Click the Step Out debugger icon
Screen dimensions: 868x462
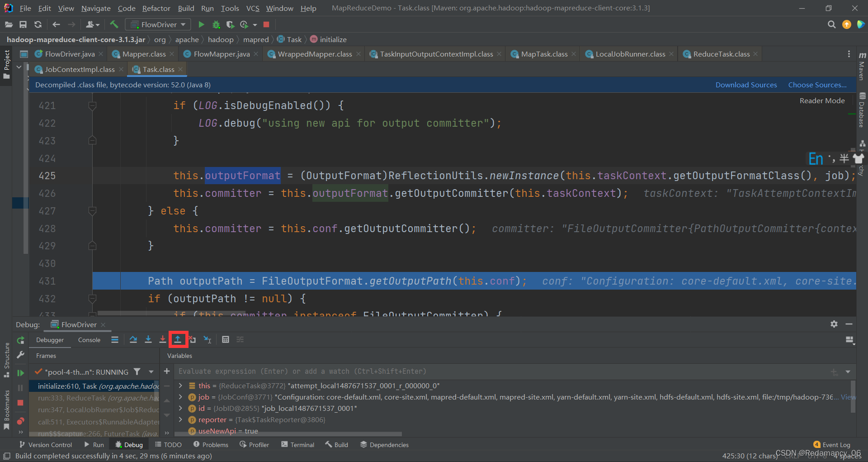click(178, 339)
